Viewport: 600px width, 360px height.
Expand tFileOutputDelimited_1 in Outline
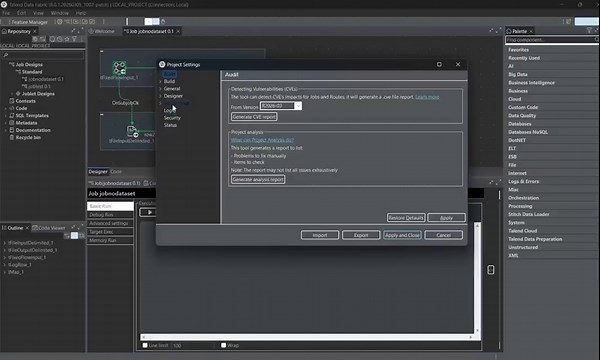click(4, 250)
